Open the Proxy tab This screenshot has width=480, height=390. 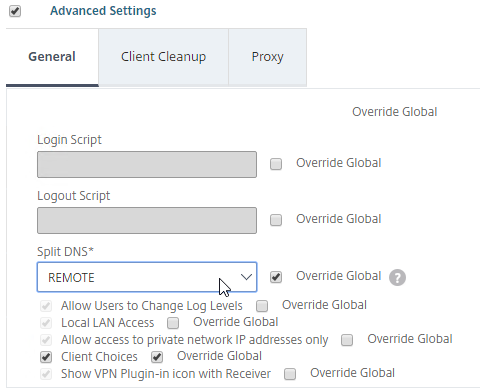[x=267, y=57]
